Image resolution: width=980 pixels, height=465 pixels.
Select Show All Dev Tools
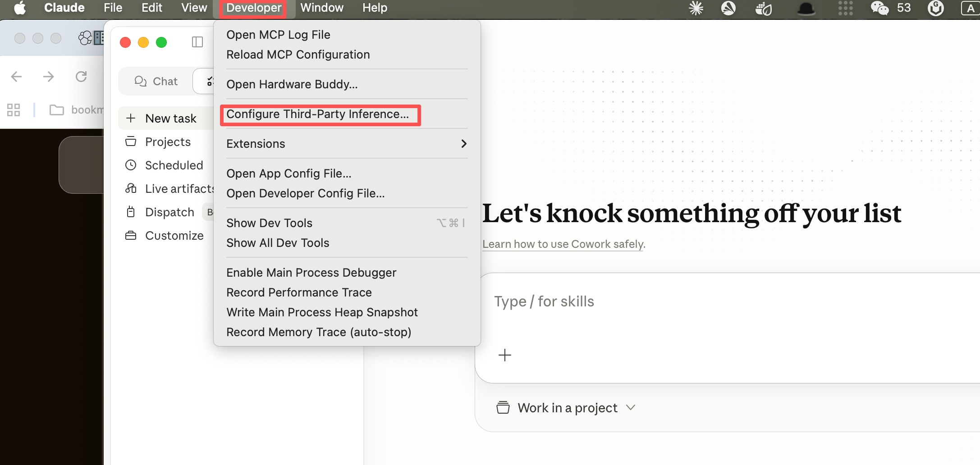[x=347, y=243]
